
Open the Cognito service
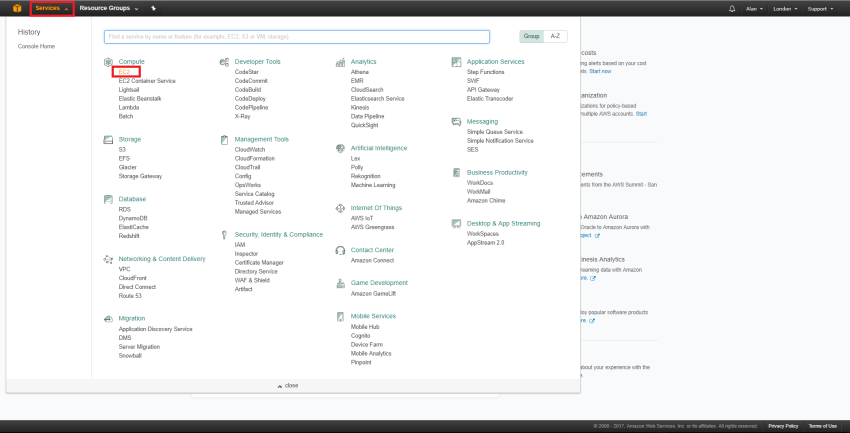tap(360, 336)
